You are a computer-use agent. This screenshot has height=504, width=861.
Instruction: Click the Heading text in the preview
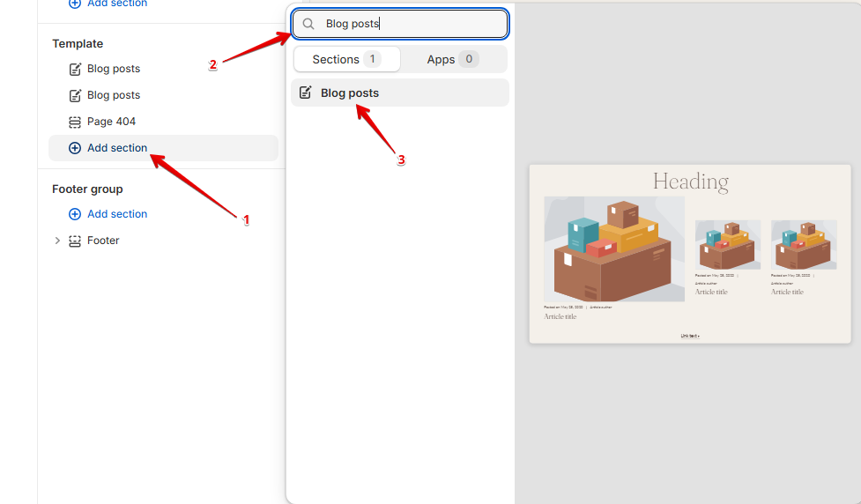[x=691, y=182]
